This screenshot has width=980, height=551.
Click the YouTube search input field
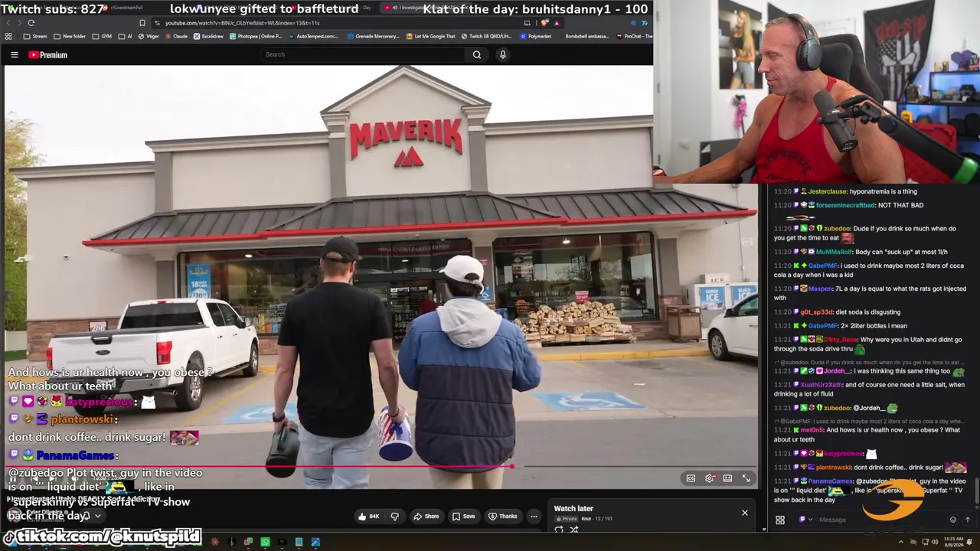click(x=362, y=54)
